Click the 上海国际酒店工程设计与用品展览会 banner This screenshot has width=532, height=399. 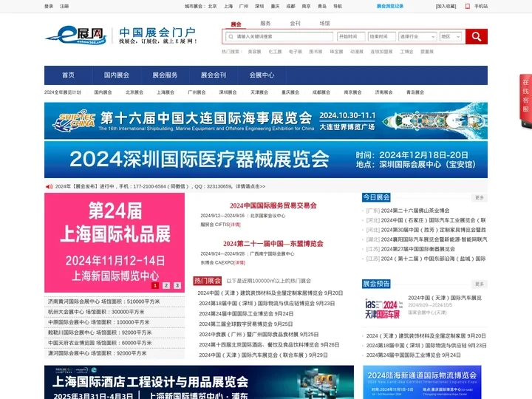click(199, 382)
